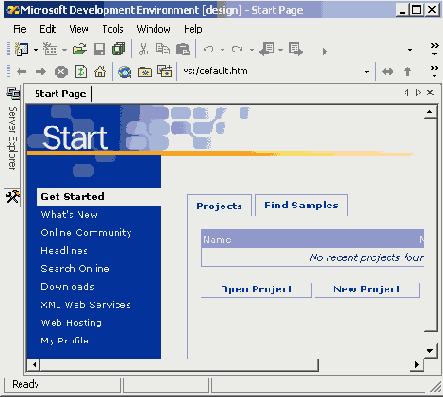
Task: Click the Copy icon in toolbar
Action: click(163, 49)
